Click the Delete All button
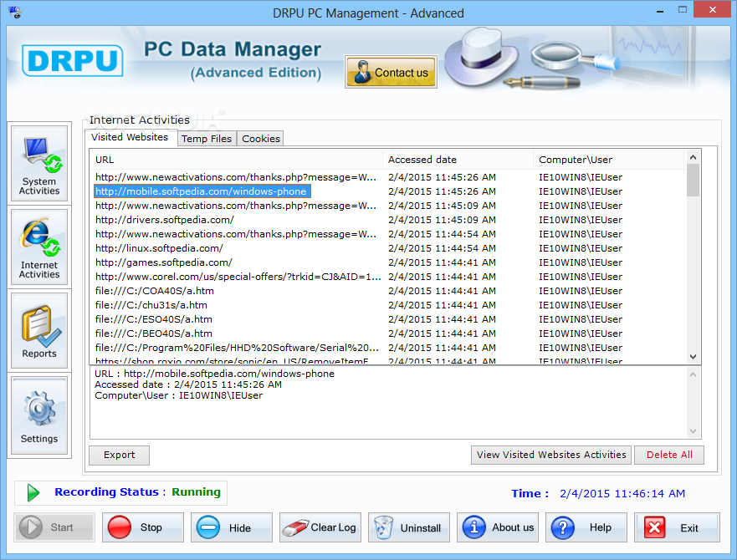 pos(669,455)
